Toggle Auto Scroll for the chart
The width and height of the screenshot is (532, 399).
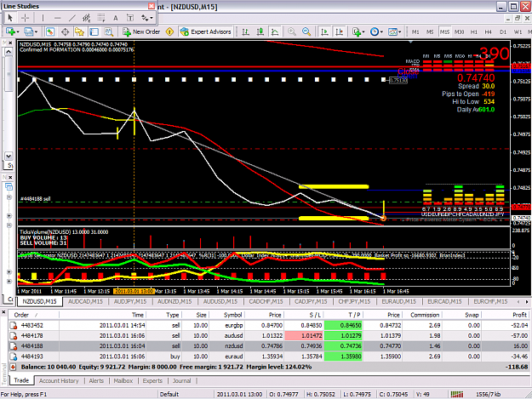click(324, 31)
